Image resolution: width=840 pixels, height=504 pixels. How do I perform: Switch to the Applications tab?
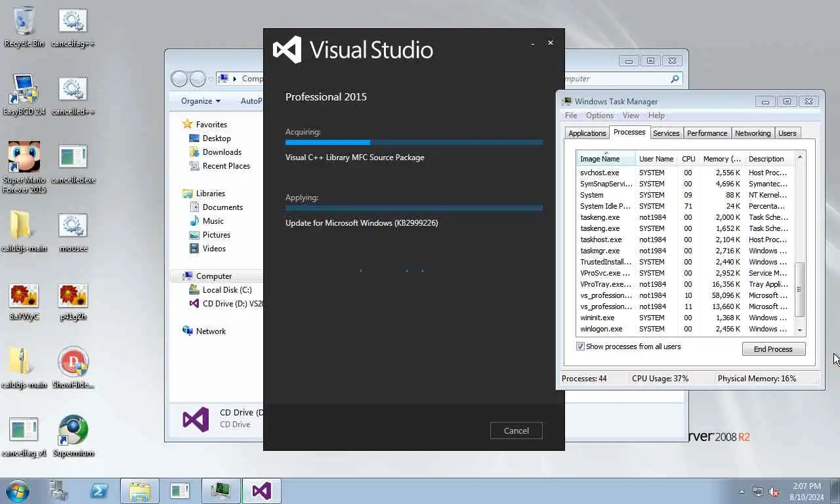tap(587, 133)
